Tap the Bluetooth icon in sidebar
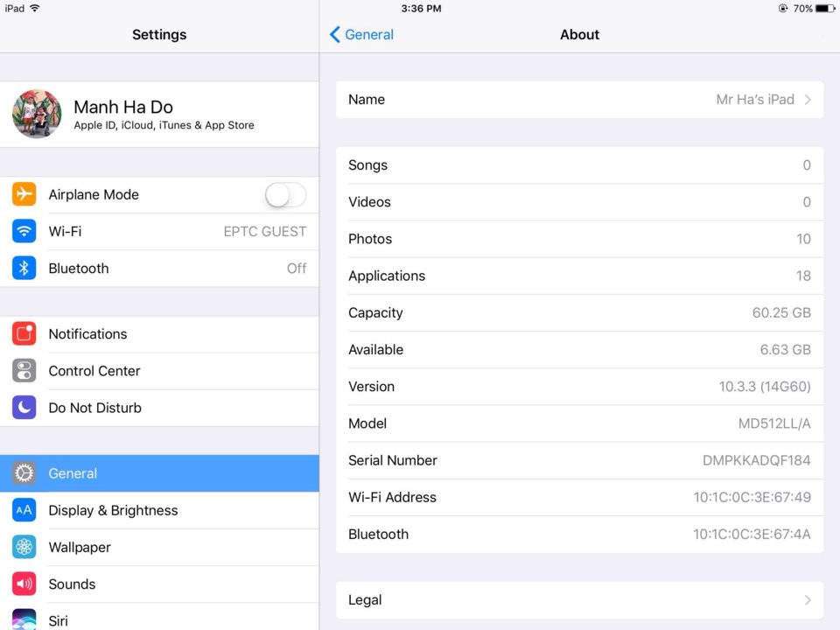 pos(24,269)
